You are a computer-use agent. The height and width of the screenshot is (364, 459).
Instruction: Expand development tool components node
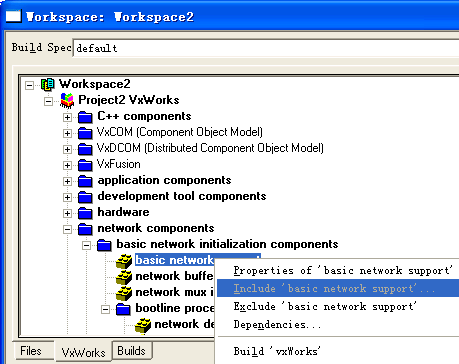coord(67,197)
